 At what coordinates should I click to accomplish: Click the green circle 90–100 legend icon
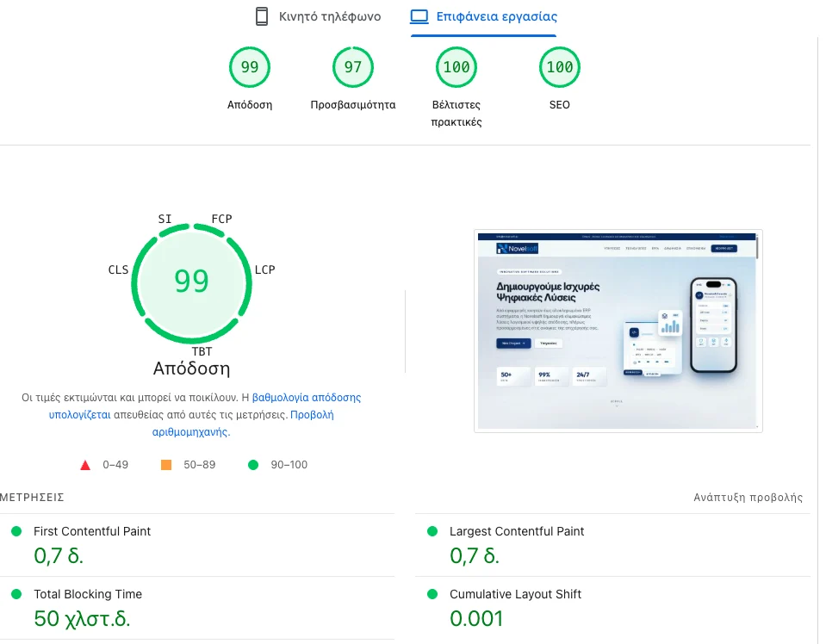pos(253,464)
